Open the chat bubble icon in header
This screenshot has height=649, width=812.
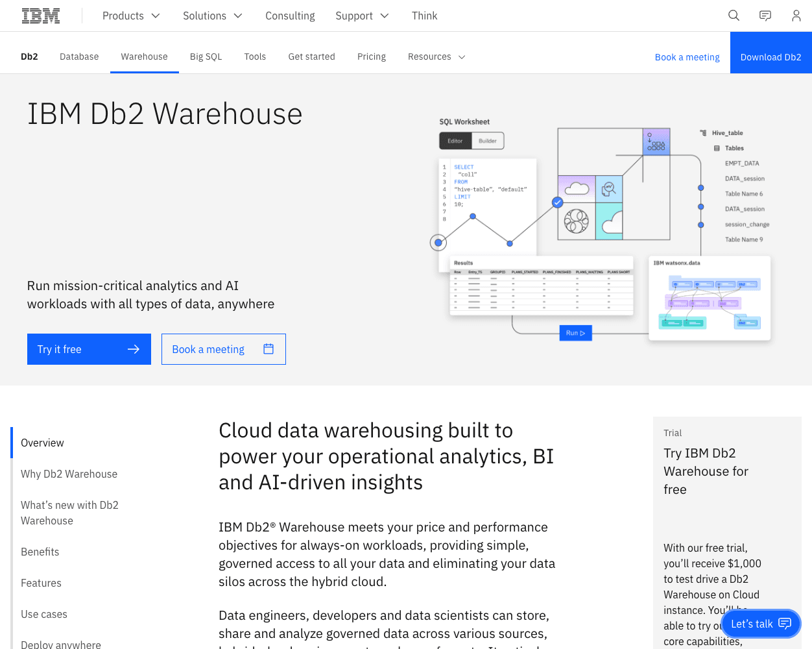[765, 16]
